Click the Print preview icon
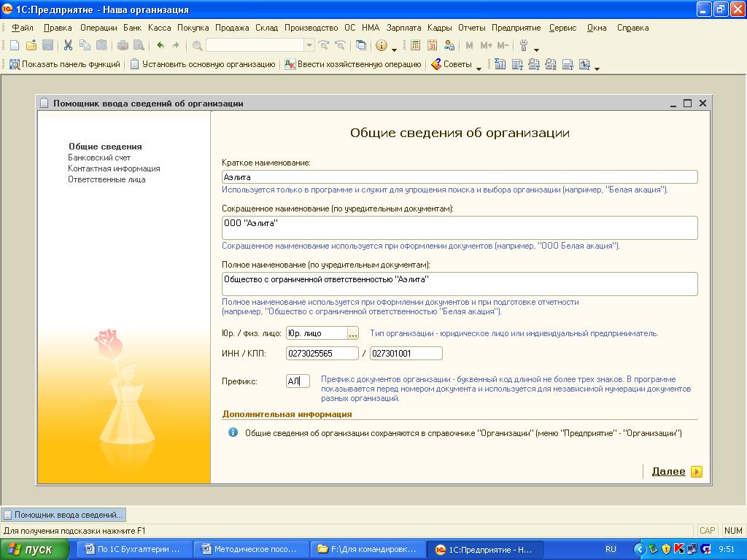The height and width of the screenshot is (560, 747). pyautogui.click(x=139, y=45)
